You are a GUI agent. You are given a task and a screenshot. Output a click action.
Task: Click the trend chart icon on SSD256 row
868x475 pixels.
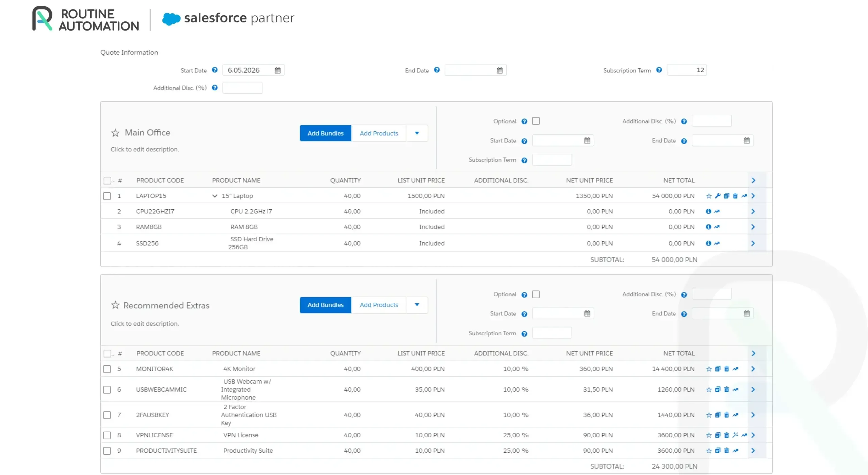(x=717, y=243)
